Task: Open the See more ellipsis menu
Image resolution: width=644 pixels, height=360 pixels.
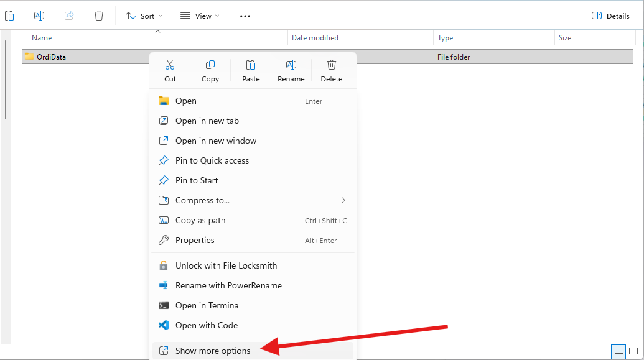Action: (x=245, y=16)
